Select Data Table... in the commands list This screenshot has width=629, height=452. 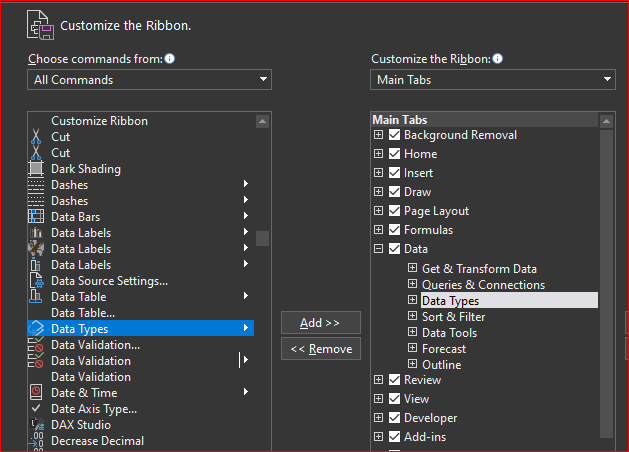(82, 313)
